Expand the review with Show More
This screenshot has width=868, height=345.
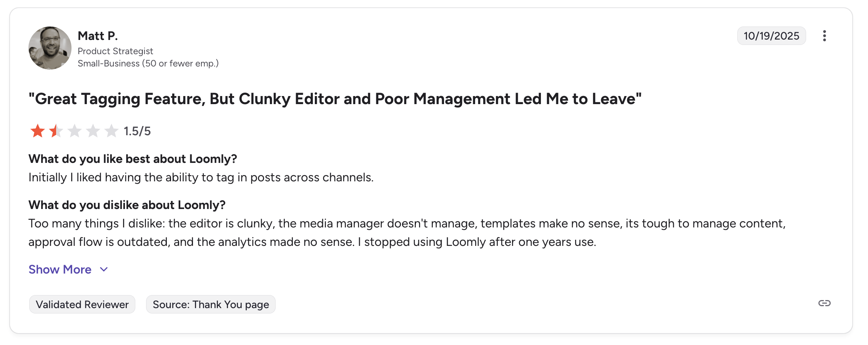click(60, 269)
